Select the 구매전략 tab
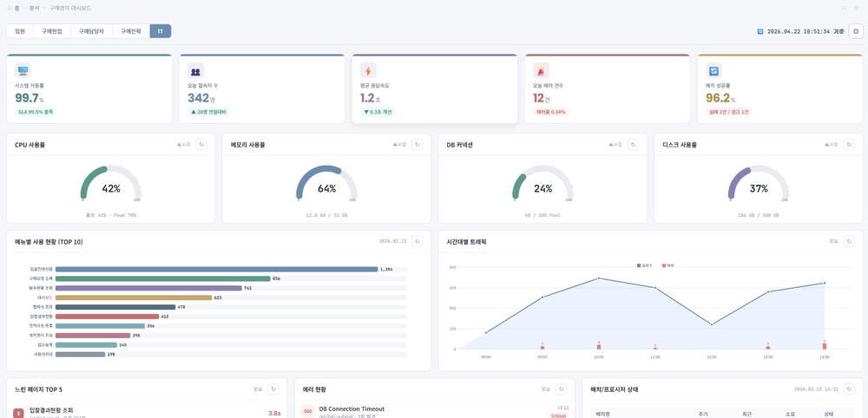Viewport: 868px width, 418px height. click(131, 31)
